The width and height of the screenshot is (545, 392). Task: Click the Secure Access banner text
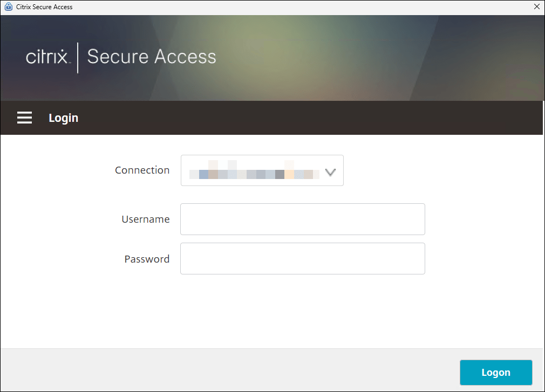point(152,57)
